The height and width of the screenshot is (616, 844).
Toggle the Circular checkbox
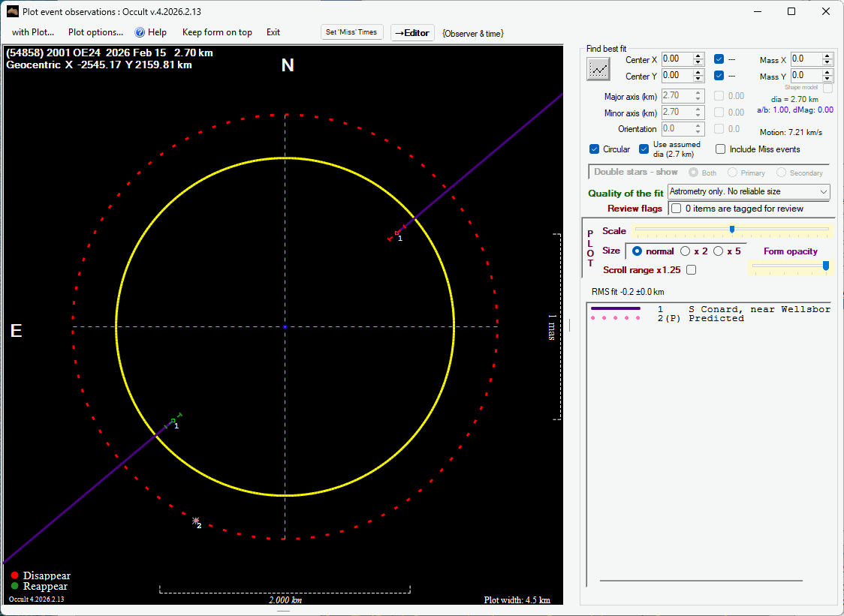(595, 149)
